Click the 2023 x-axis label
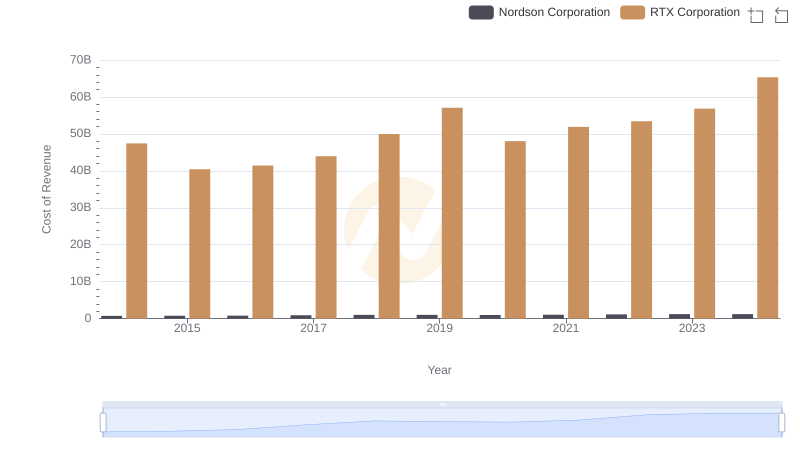The width and height of the screenshot is (800, 461). point(692,328)
